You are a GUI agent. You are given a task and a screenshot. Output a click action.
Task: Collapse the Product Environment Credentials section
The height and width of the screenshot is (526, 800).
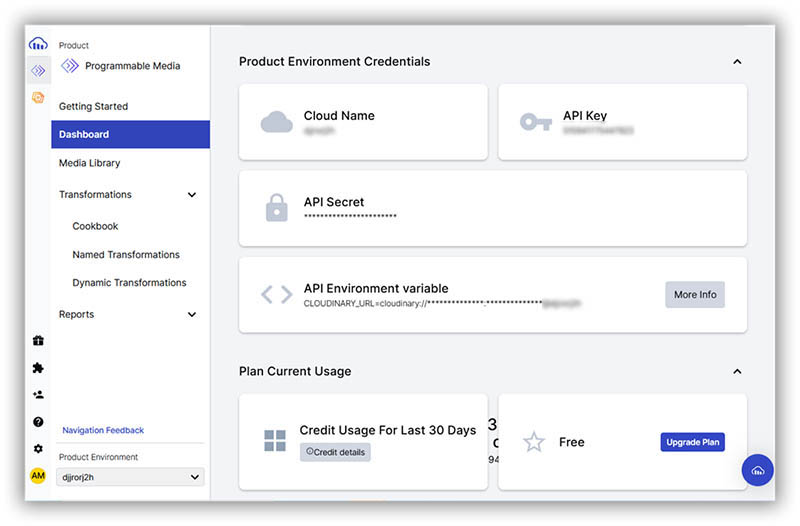[x=737, y=62]
